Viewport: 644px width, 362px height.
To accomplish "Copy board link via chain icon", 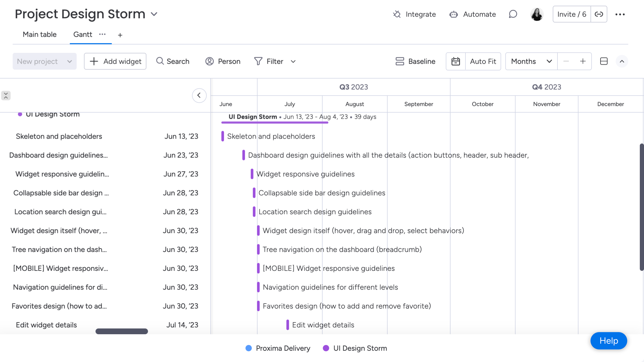I will point(599,14).
